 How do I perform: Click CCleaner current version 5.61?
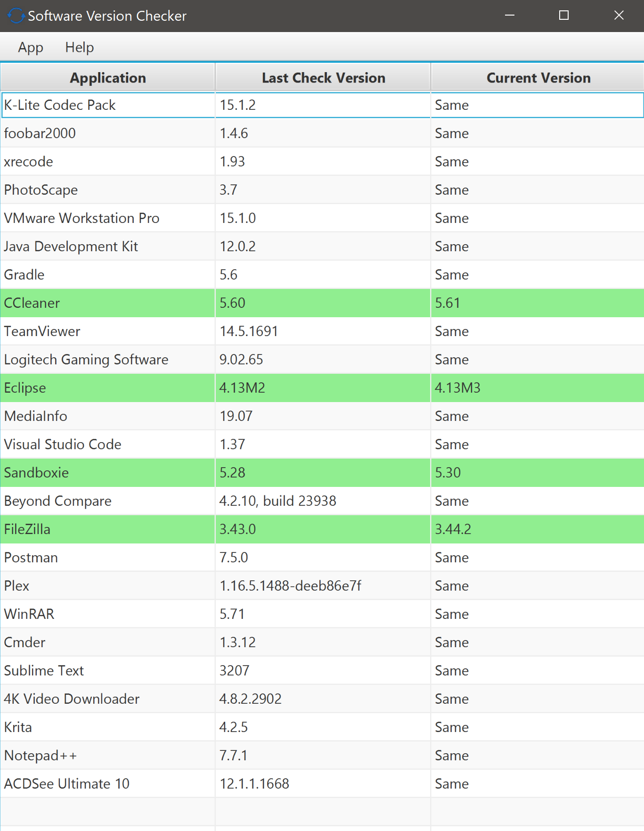[538, 303]
